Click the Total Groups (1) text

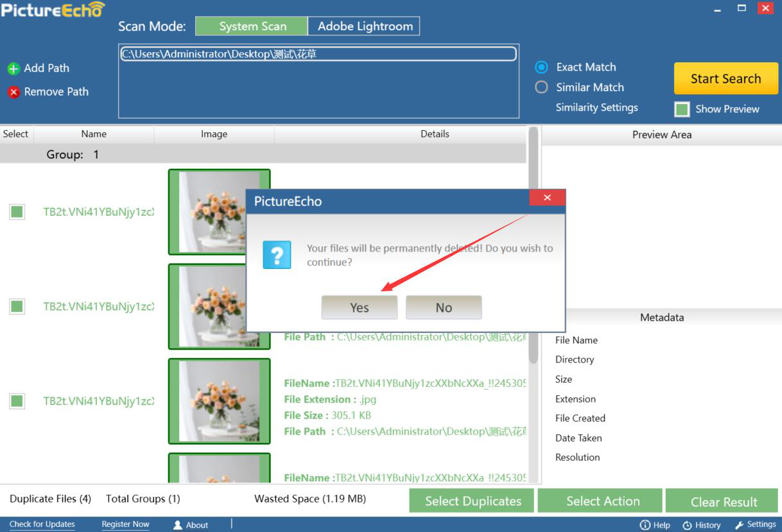click(x=143, y=499)
